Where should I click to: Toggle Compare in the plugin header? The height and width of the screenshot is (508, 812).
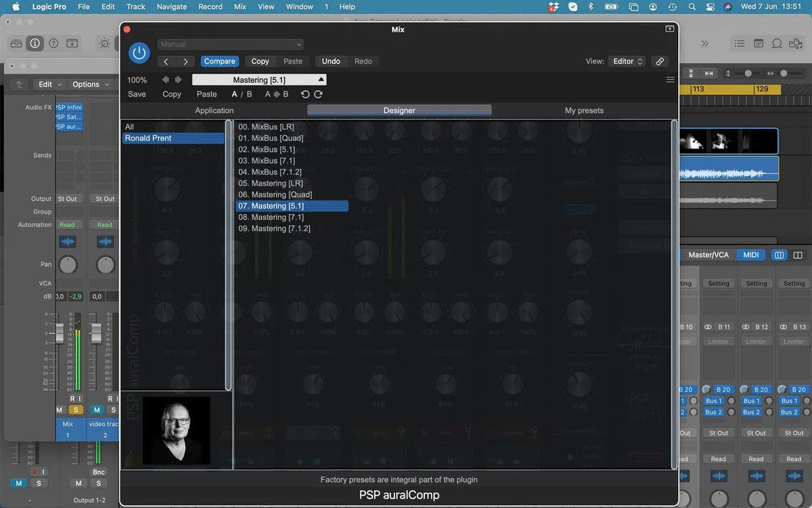point(219,61)
